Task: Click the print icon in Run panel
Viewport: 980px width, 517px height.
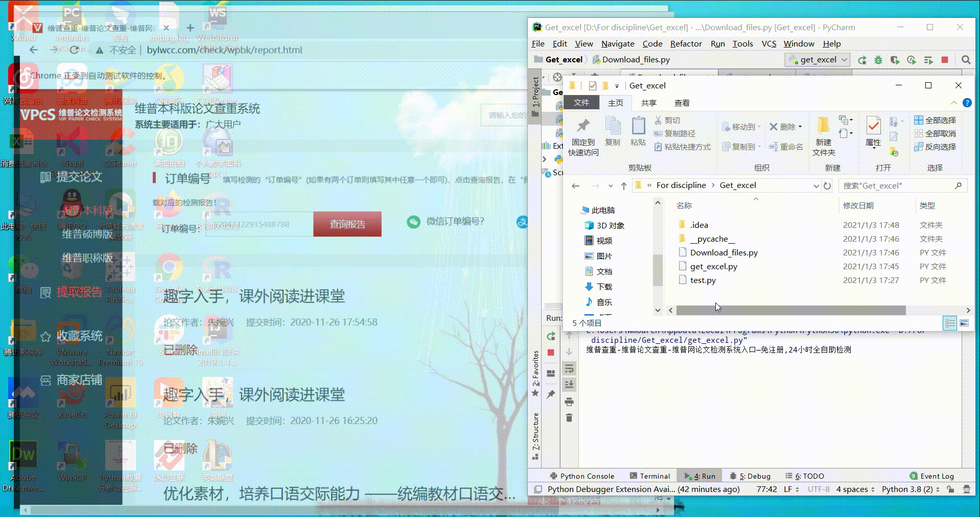Action: point(569,402)
